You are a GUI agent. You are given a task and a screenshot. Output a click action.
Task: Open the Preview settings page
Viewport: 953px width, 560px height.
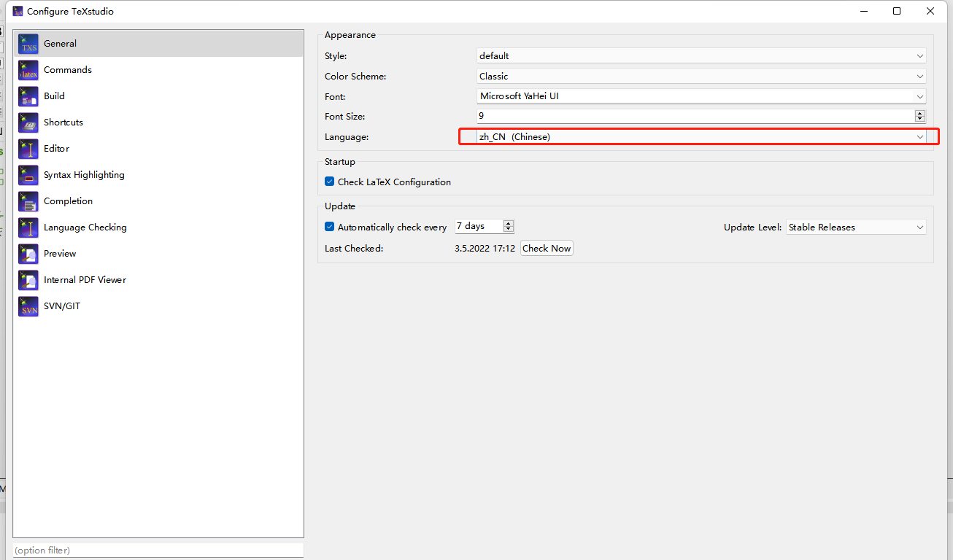(x=158, y=254)
